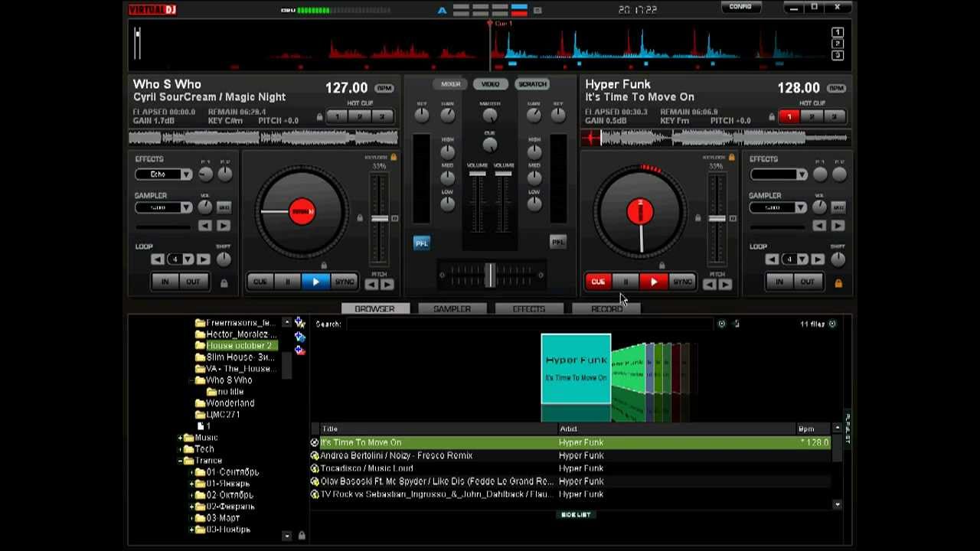Open the right deck sampler dropdown
The height and width of the screenshot is (551, 980).
[x=801, y=208]
